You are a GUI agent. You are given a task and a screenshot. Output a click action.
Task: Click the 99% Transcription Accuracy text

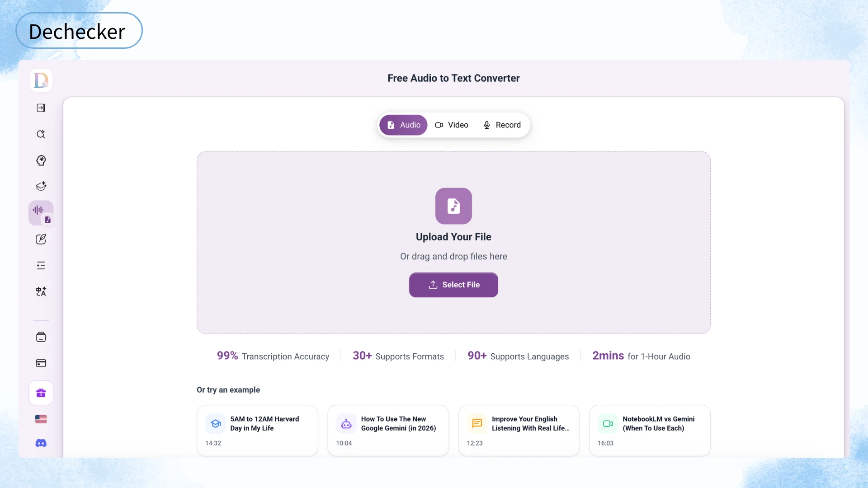pyautogui.click(x=273, y=356)
